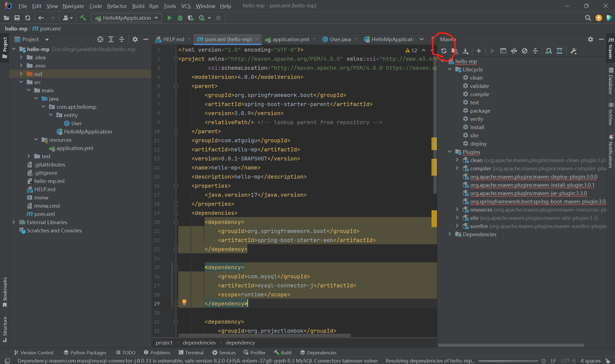This screenshot has width=615, height=364.
Task: Open the Refactor menu
Action: click(117, 6)
